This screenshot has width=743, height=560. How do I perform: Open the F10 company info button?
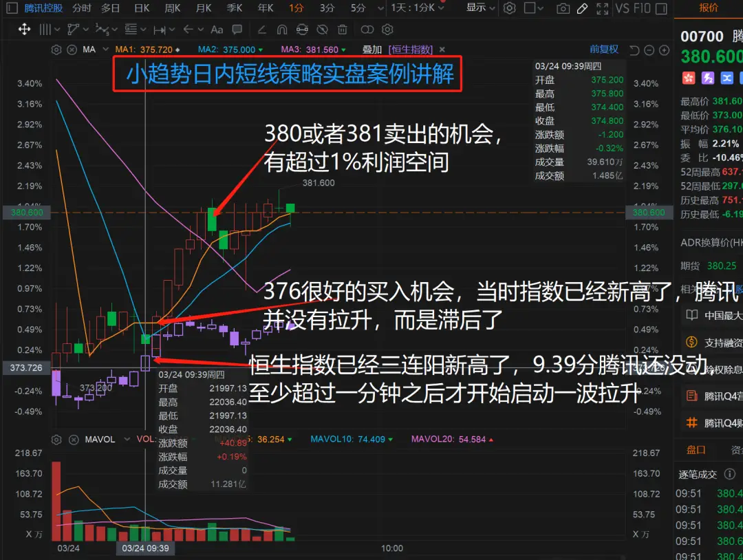pos(642,8)
